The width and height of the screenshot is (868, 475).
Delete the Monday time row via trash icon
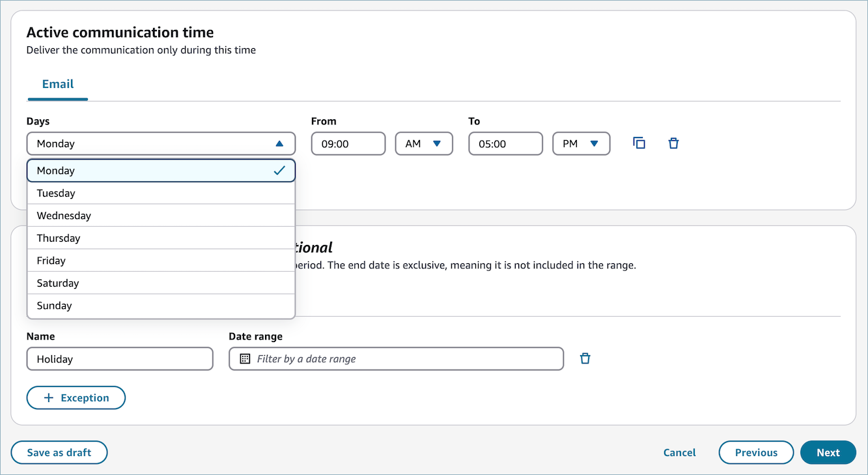[x=673, y=143]
